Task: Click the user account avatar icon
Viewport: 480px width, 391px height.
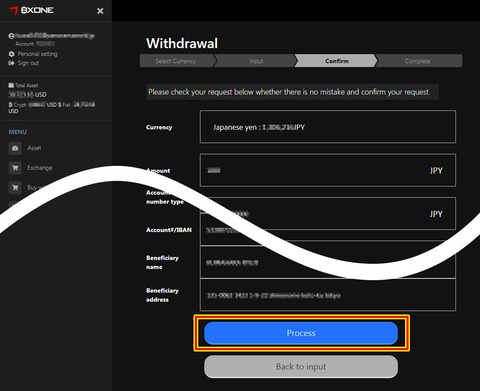Action: click(11, 36)
